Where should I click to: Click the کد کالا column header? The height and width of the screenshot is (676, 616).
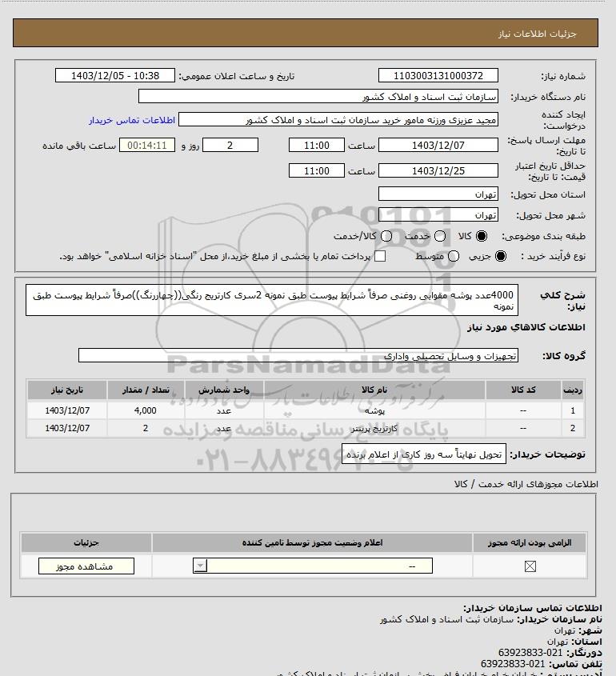coord(523,390)
